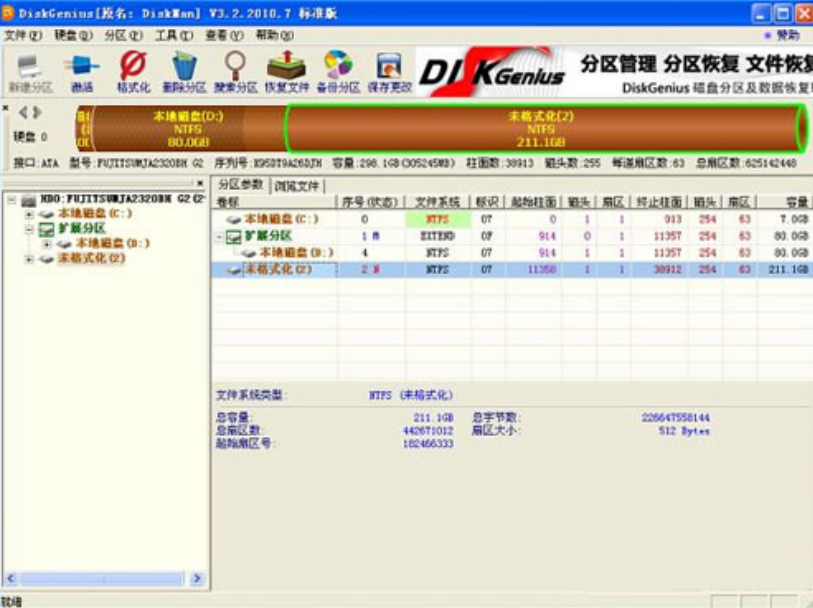Screen dimensions: 813x608
Task: Expand 本地磁盘 (C:) in the left tree
Action: point(29,214)
